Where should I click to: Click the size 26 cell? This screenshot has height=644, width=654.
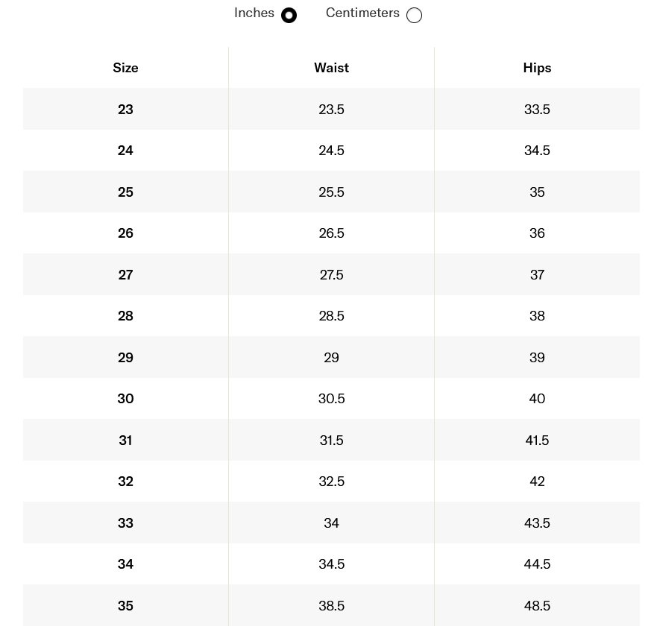click(125, 233)
